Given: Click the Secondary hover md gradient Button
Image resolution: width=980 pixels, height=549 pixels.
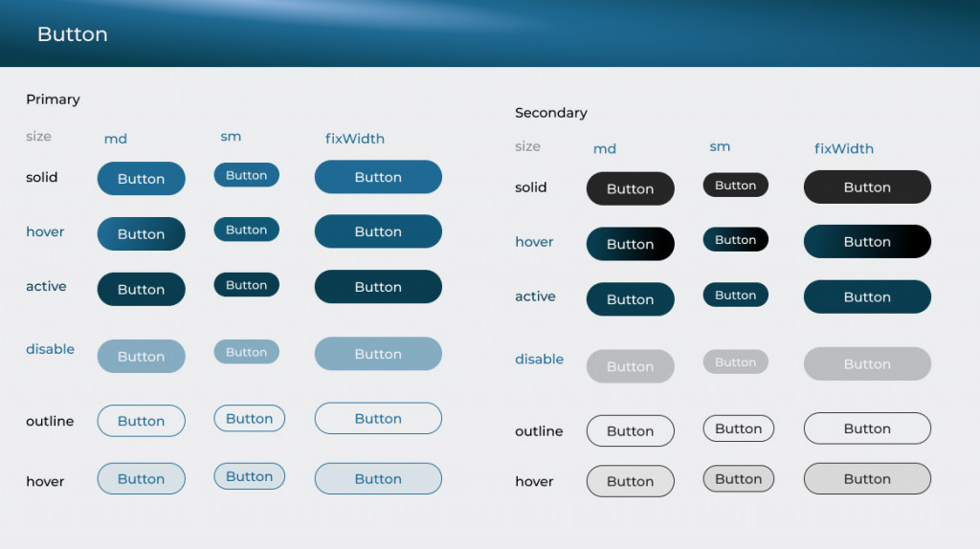Looking at the screenshot, I should pyautogui.click(x=630, y=244).
